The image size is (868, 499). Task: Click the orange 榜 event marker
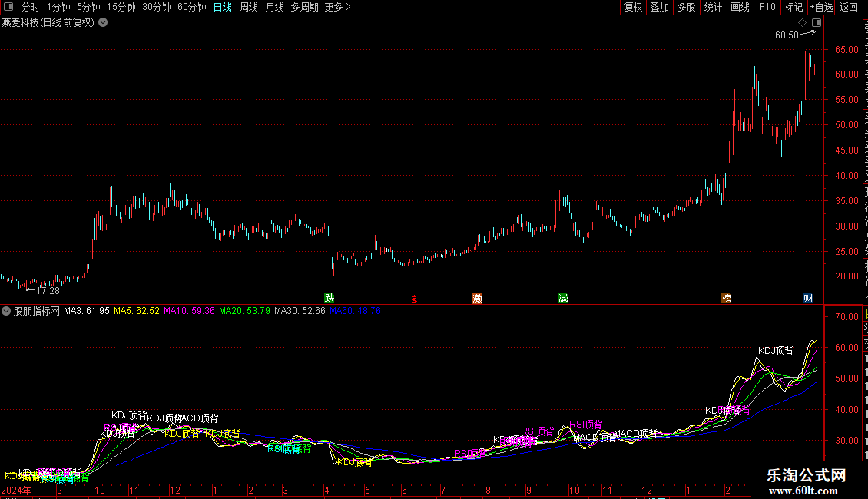(727, 298)
